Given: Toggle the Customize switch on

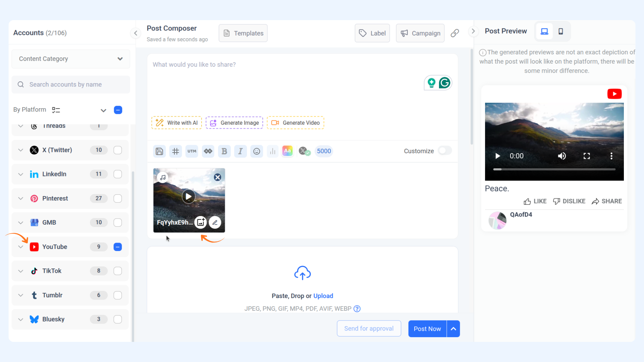Looking at the screenshot, I should [445, 151].
